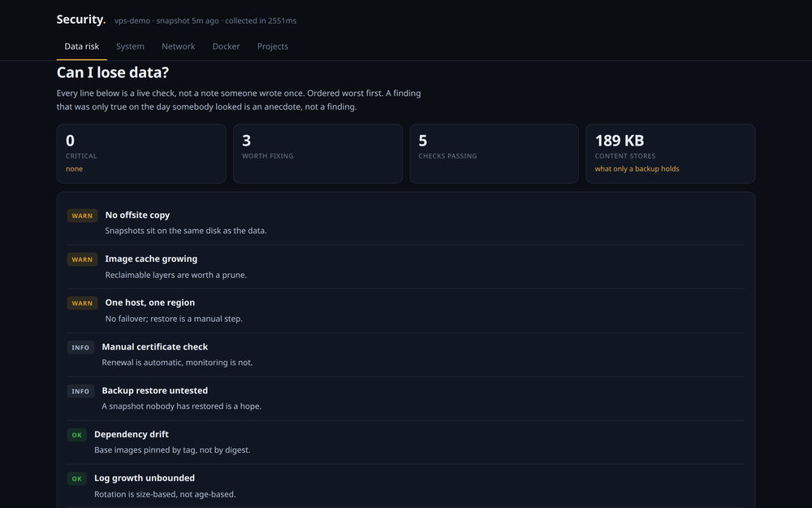Viewport: 812px width, 508px height.
Task: Click the WARN badge beside No offsite copy
Action: pyautogui.click(x=82, y=215)
